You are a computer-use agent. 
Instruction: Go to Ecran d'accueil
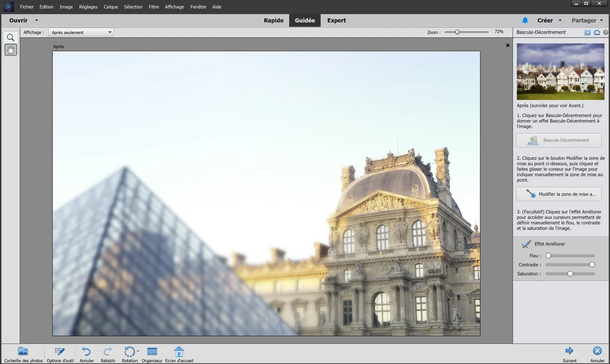179,354
